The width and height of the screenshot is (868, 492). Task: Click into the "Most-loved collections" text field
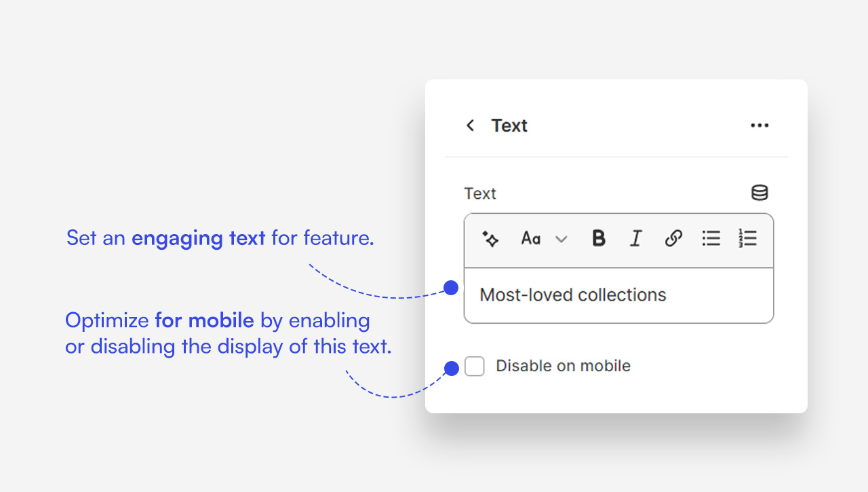(x=618, y=295)
